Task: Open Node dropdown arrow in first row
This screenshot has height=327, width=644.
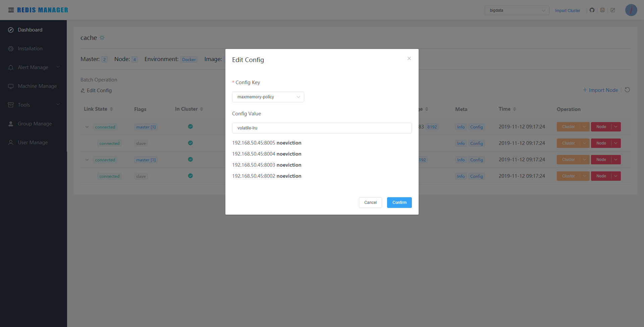Action: click(x=616, y=127)
